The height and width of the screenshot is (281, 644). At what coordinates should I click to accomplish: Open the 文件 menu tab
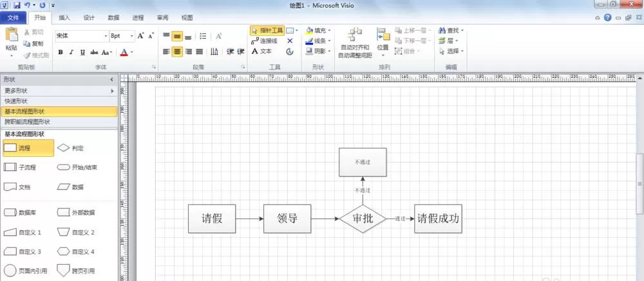(13, 17)
